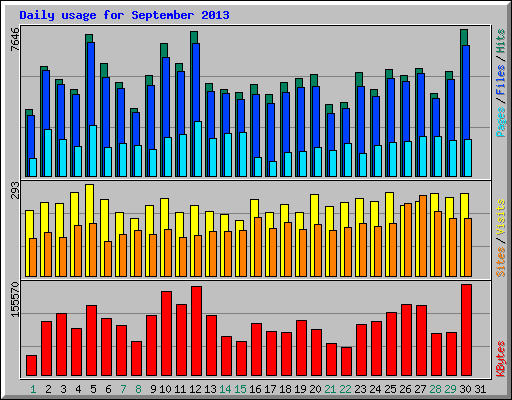
Task: Click the "7646" axis value
Action: point(15,39)
